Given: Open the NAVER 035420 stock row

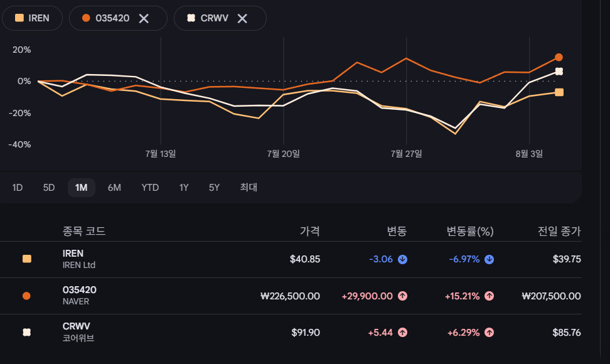Looking at the screenshot, I should click(291, 296).
